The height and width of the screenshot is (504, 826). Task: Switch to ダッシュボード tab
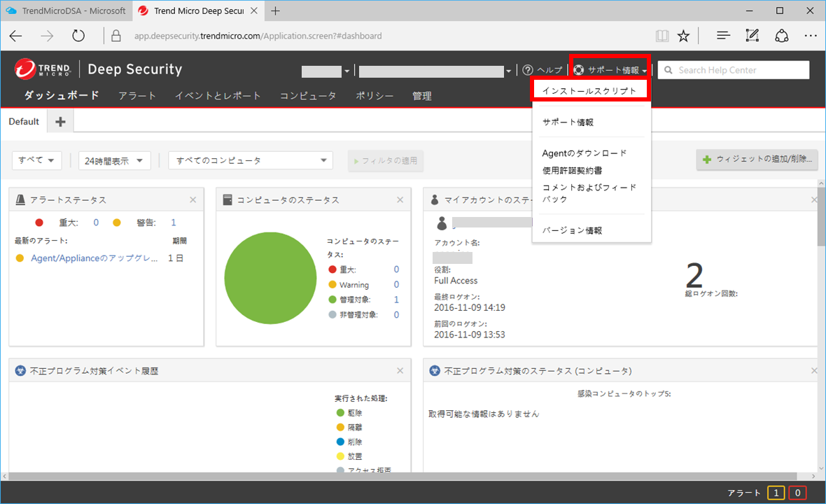click(62, 95)
